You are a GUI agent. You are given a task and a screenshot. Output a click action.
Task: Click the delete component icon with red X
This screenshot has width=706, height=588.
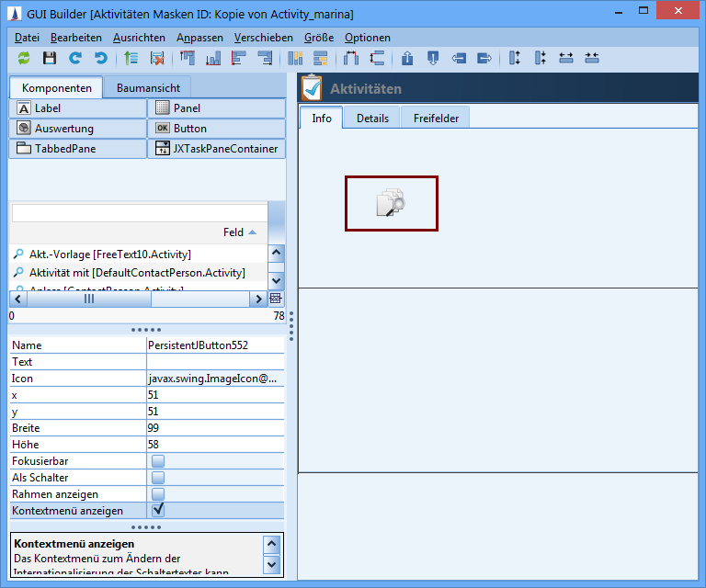(157, 58)
